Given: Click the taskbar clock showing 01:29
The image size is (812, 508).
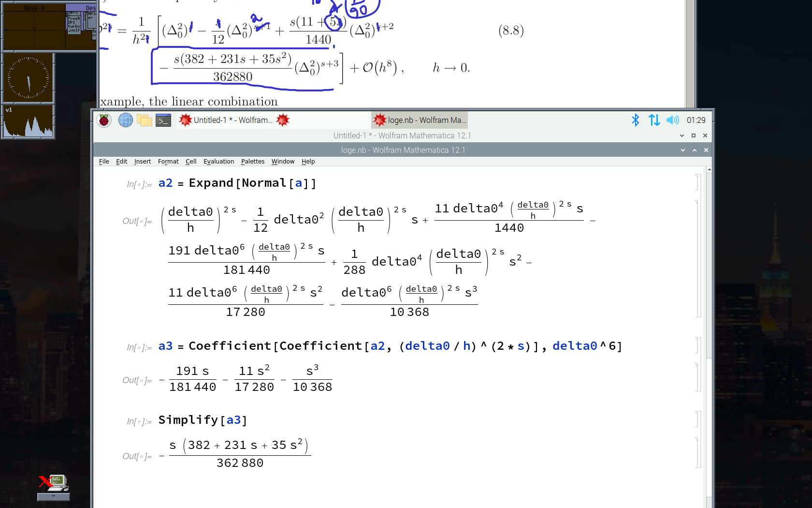Looking at the screenshot, I should pyautogui.click(x=696, y=120).
